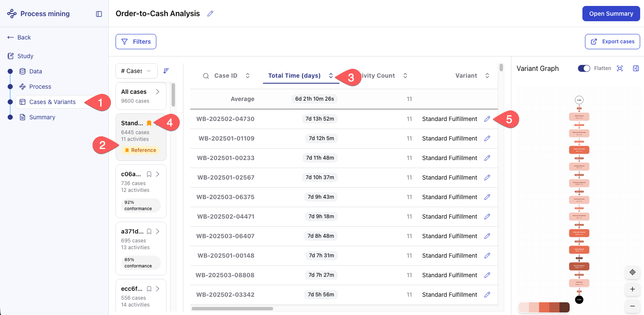
Task: Open the # Cases sort dropdown
Action: point(136,71)
